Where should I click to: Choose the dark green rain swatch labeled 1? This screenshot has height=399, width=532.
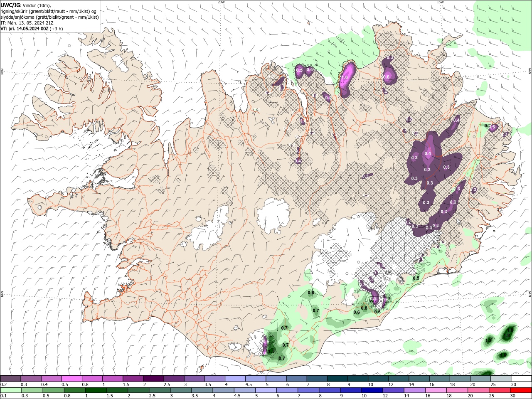click(x=96, y=390)
